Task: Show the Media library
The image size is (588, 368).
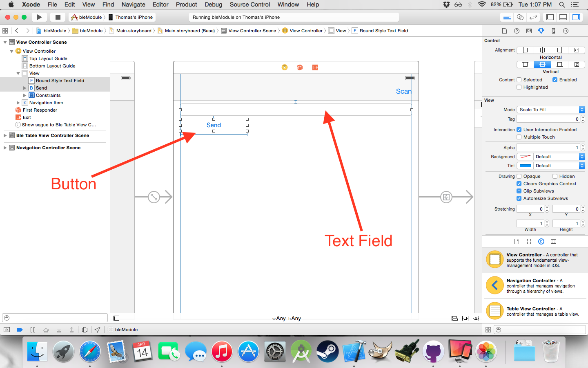Action: point(553,241)
